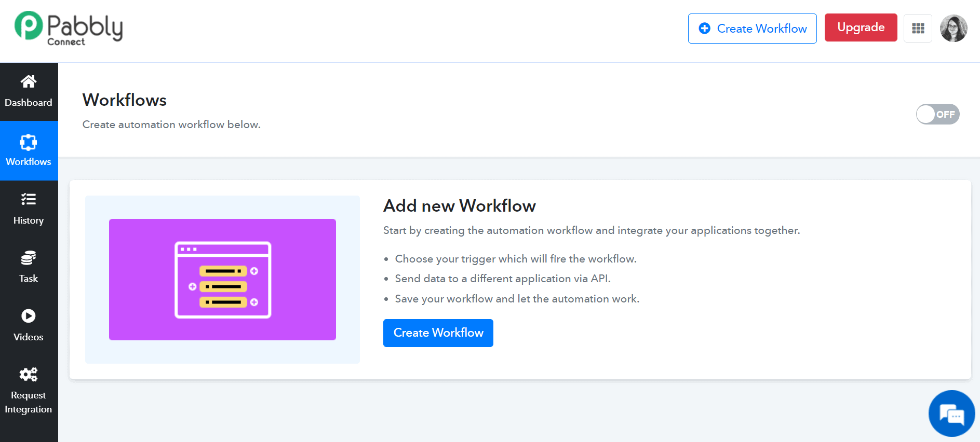Click the Add new Workflow heading
Screen dimensions: 980x442
459,206
